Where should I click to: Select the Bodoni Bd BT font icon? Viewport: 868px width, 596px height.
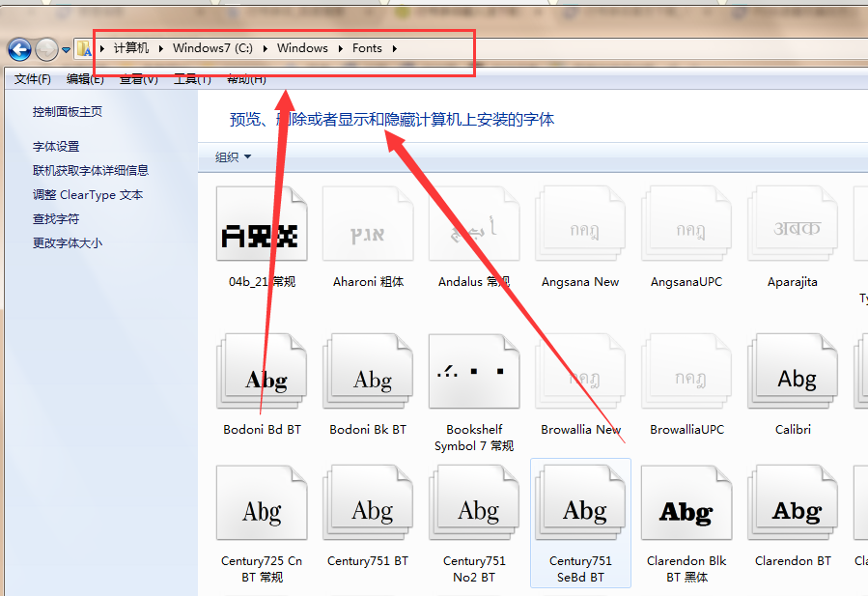262,372
